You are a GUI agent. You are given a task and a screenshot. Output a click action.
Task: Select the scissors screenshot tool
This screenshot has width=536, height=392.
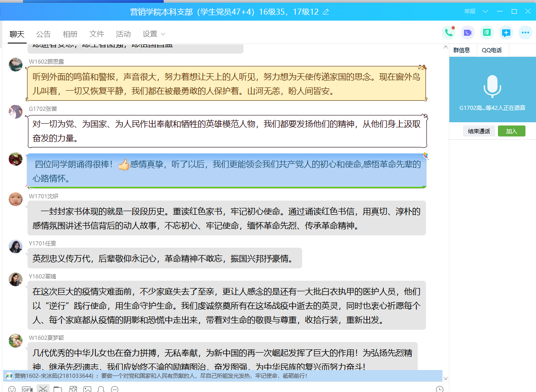(43, 389)
